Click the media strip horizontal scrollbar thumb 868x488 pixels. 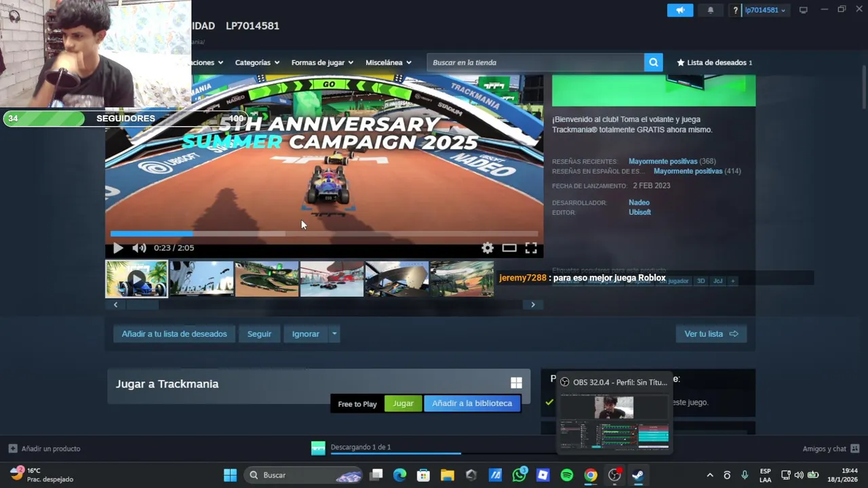click(x=142, y=305)
